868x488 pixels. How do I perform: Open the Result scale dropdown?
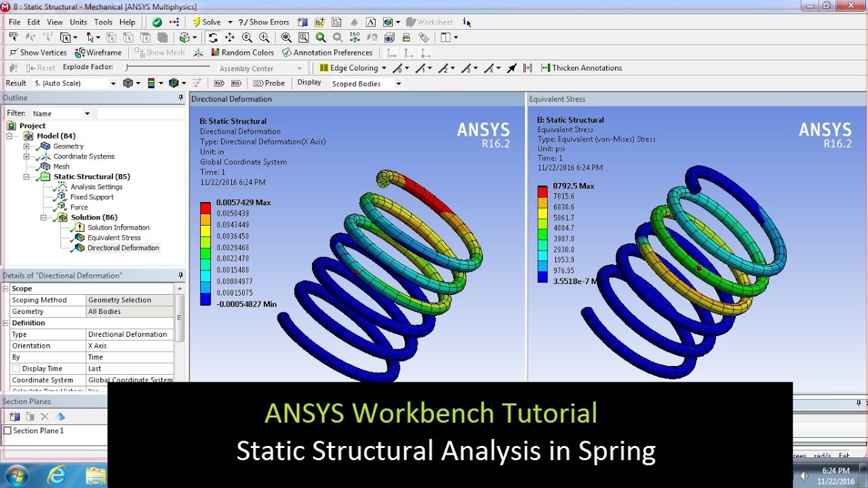[x=113, y=83]
